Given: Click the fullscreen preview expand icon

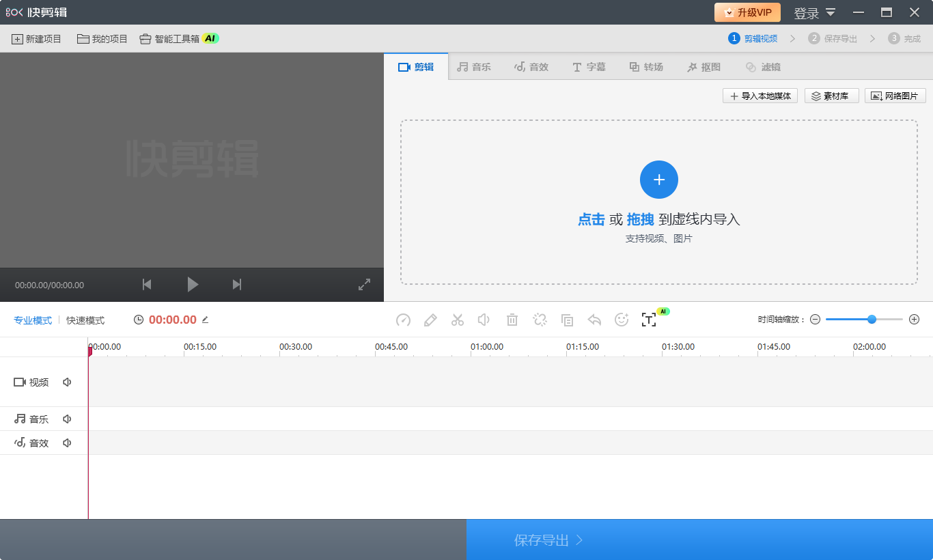Looking at the screenshot, I should click(364, 284).
